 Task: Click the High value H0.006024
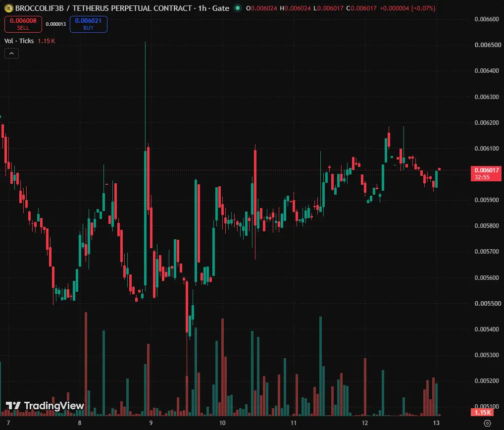point(296,8)
